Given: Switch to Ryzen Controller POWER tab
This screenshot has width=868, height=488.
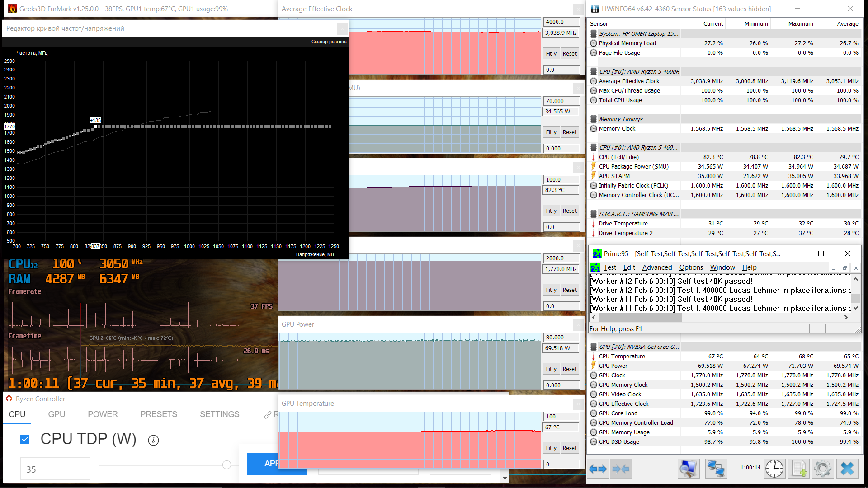Looking at the screenshot, I should click(103, 414).
